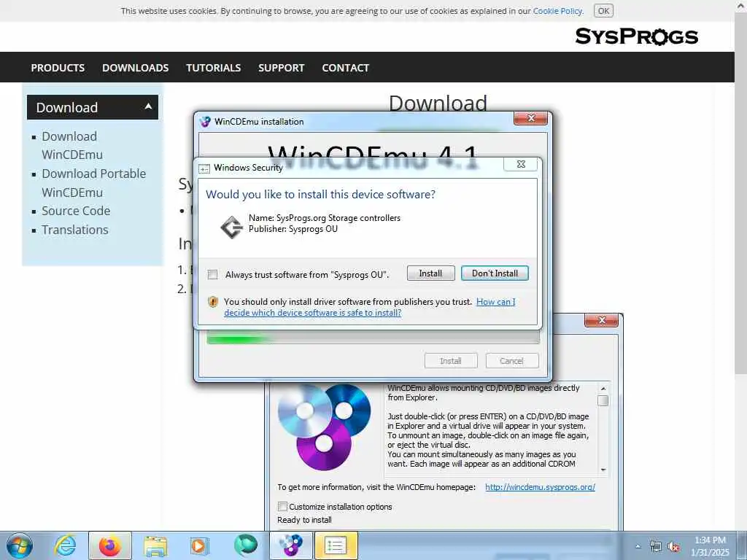Open the wincdemu.sysprogs.org homepage link
This screenshot has height=560, width=747.
540,487
